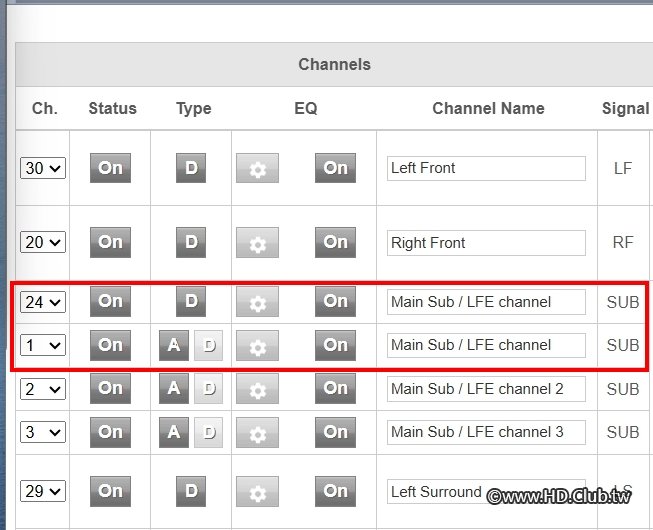Toggle EQ On for Left Front
This screenshot has width=653, height=530.
click(x=335, y=168)
